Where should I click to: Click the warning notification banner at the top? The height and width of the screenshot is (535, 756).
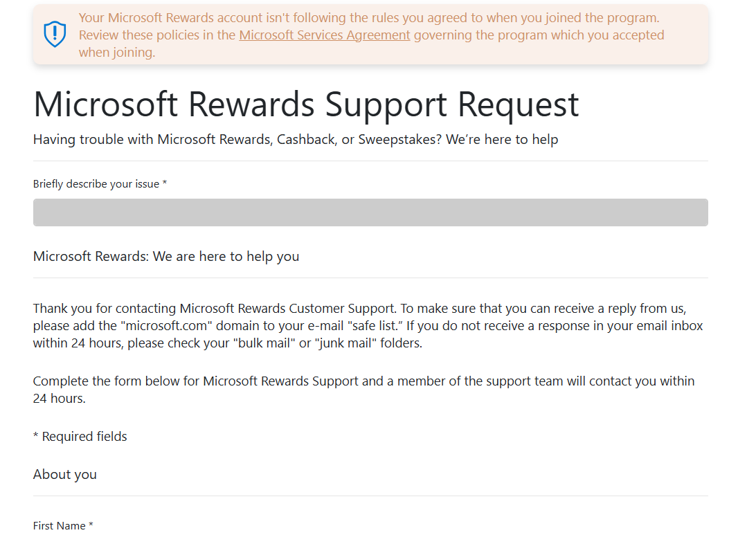[x=369, y=35]
